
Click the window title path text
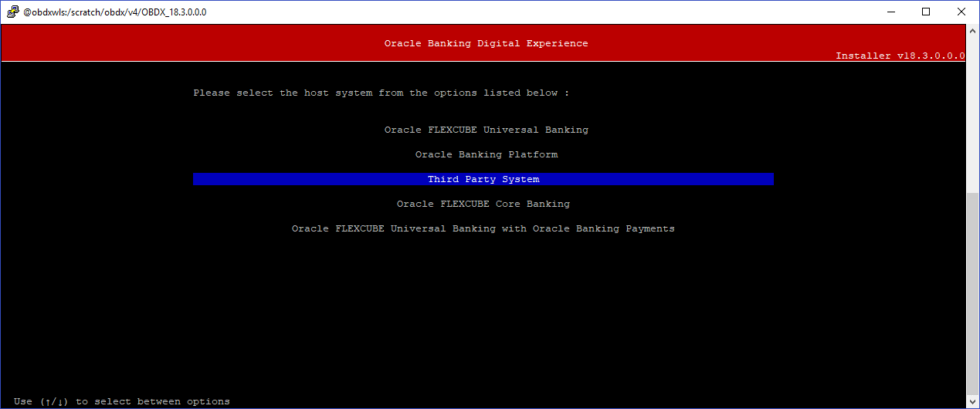pyautogui.click(x=115, y=12)
